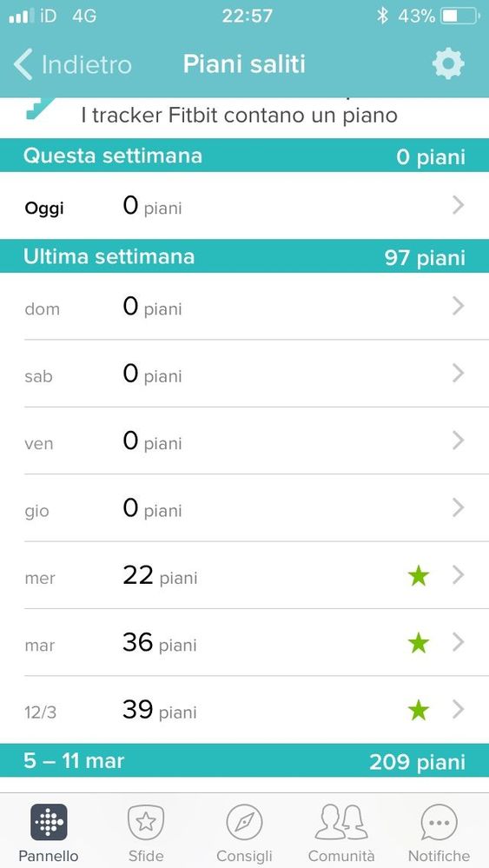Viewport: 489px width, 868px height.
Task: Open Consigli compass icon
Action: (x=244, y=823)
